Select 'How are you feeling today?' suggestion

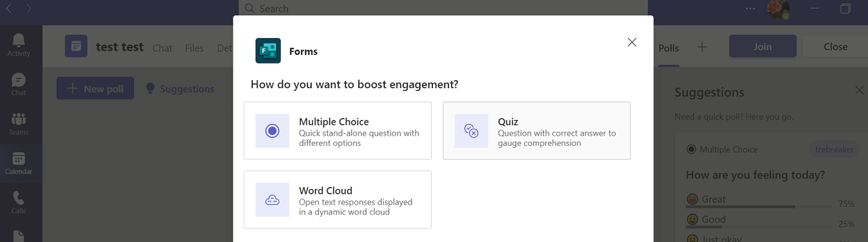pyautogui.click(x=755, y=175)
